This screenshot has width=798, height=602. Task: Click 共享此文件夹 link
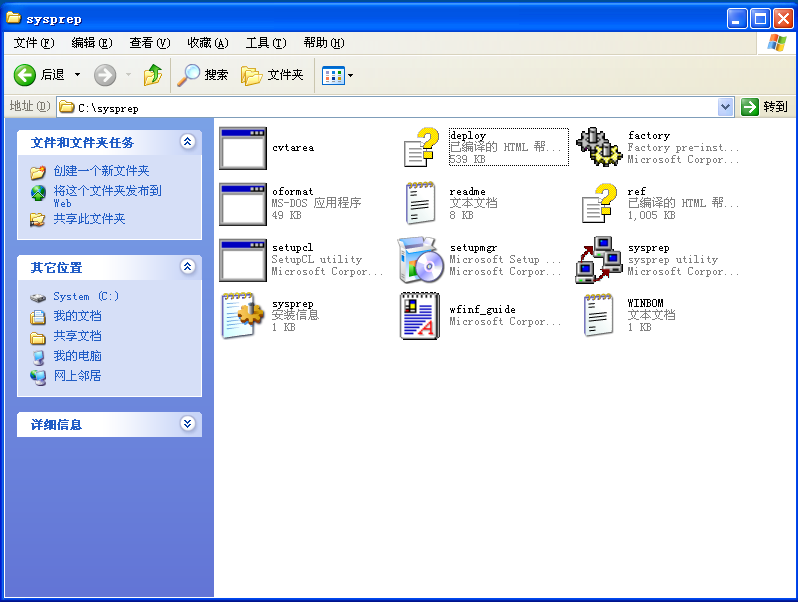[x=89, y=219]
